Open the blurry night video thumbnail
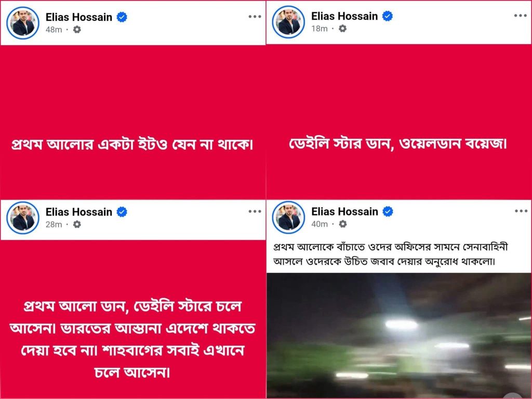This screenshot has width=532, height=399. 399,336
